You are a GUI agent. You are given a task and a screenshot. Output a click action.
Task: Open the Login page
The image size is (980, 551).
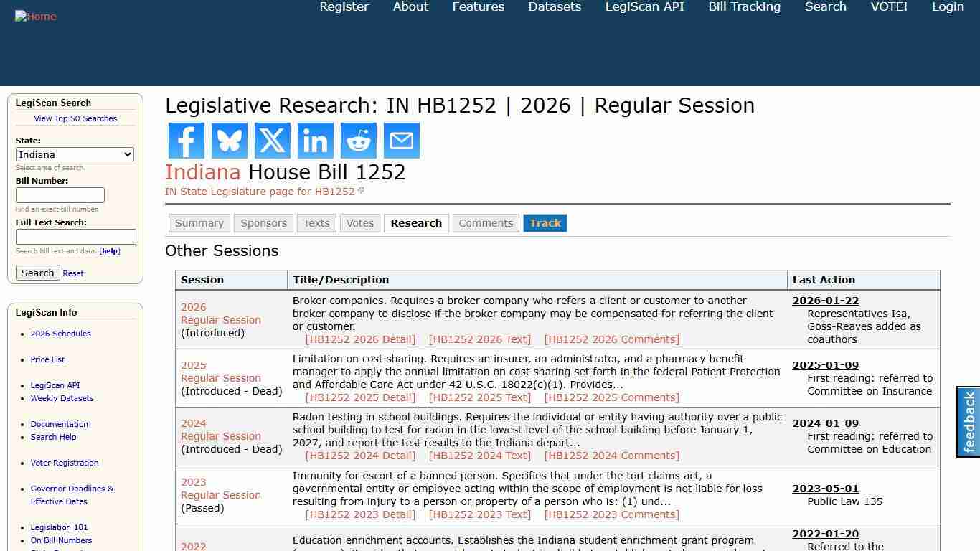coord(948,6)
